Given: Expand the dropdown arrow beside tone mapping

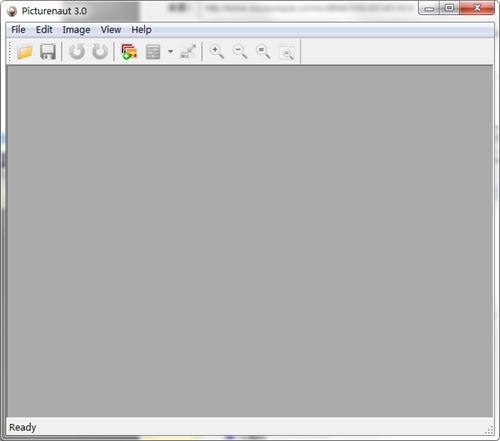Looking at the screenshot, I should pyautogui.click(x=170, y=52).
